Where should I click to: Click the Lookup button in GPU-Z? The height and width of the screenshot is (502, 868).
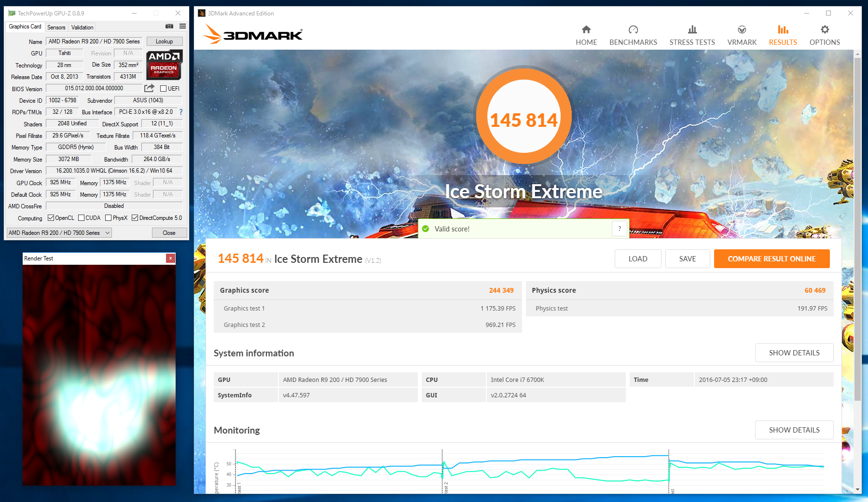pyautogui.click(x=164, y=41)
